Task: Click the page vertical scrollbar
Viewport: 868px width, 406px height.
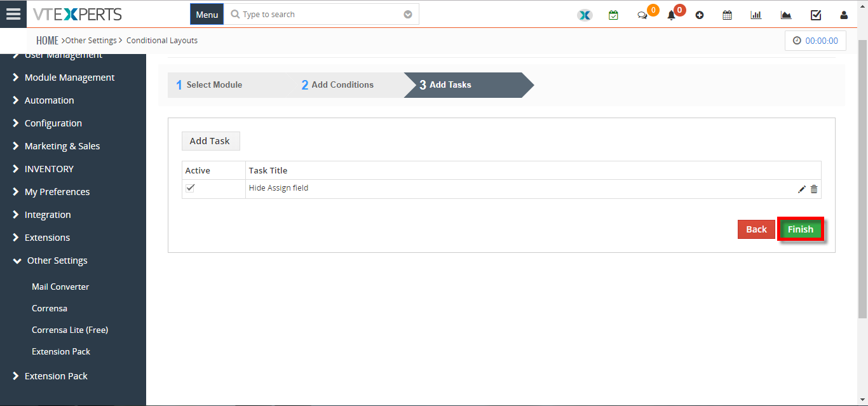Action: click(x=863, y=178)
